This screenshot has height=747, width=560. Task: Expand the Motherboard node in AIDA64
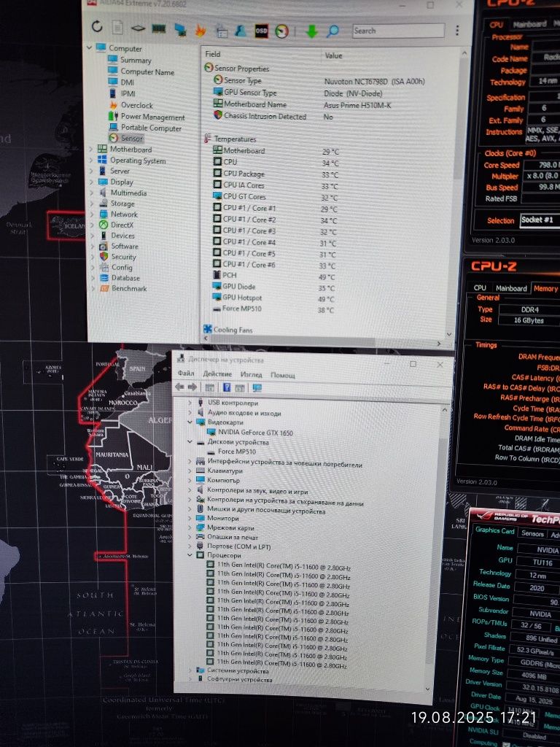pos(91,149)
